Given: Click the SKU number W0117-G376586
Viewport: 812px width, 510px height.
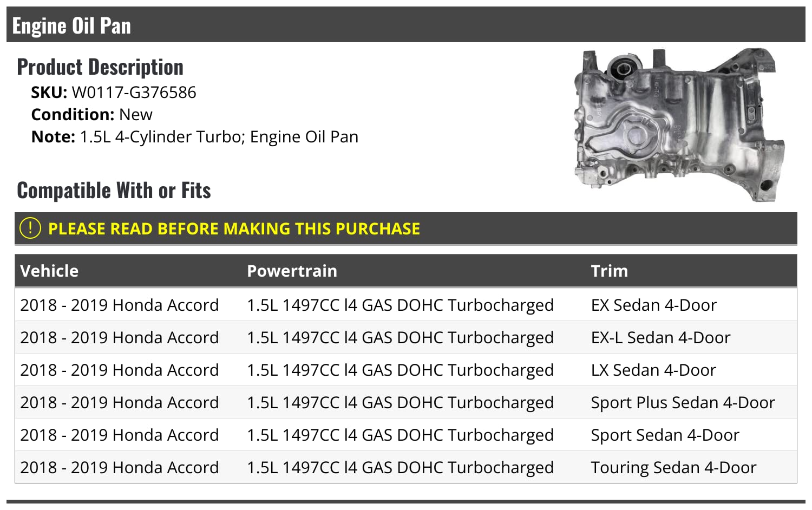Looking at the screenshot, I should pos(134,93).
